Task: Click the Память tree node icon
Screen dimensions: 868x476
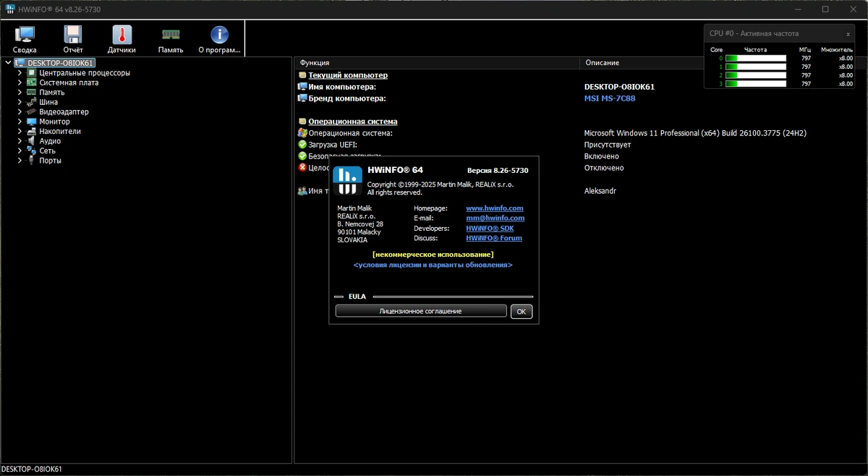Action: point(31,93)
